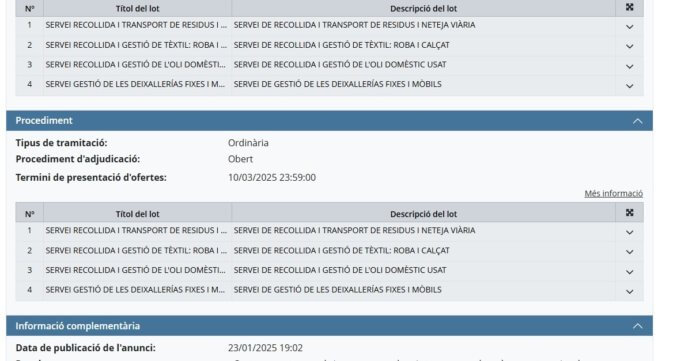Image resolution: width=696 pixels, height=361 pixels.
Task: Select upper table row DEIXALLERÍAS FIXES I MÒBILS
Action: pos(329,84)
